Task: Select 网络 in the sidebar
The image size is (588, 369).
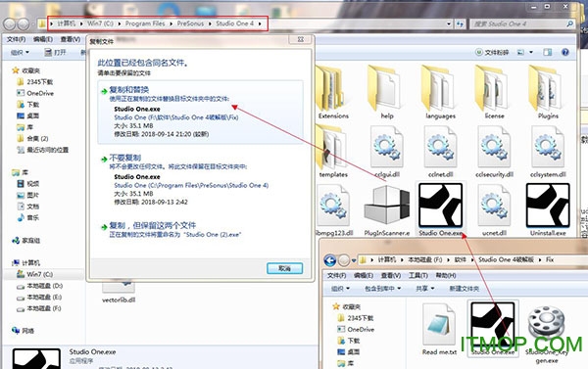Action: point(23,331)
